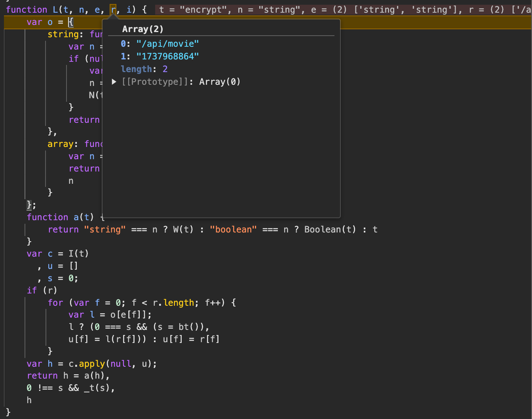The image size is (532, 419).
Task: Click Boolean(t) in the ternary expression
Action: (x=330, y=229)
